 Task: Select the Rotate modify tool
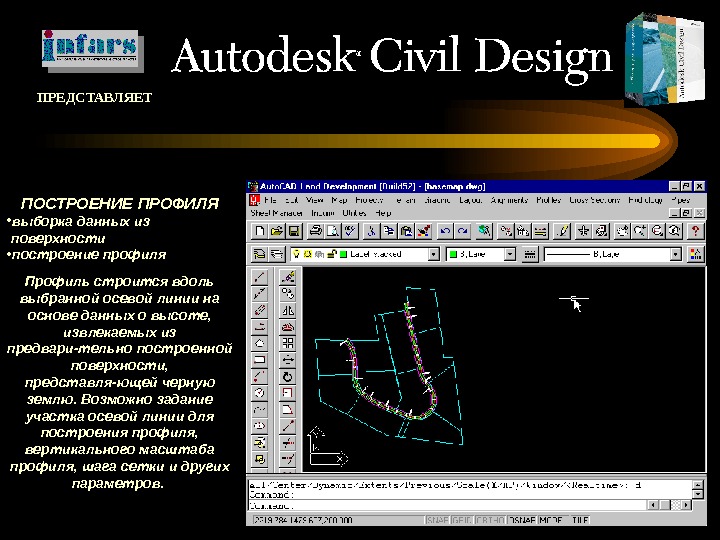pyautogui.click(x=288, y=376)
